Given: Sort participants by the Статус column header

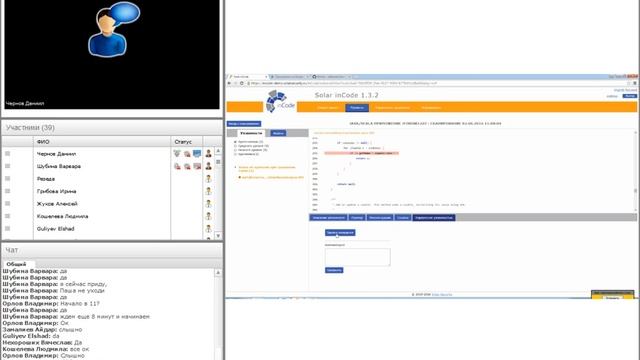Looking at the screenshot, I should pos(187,142).
